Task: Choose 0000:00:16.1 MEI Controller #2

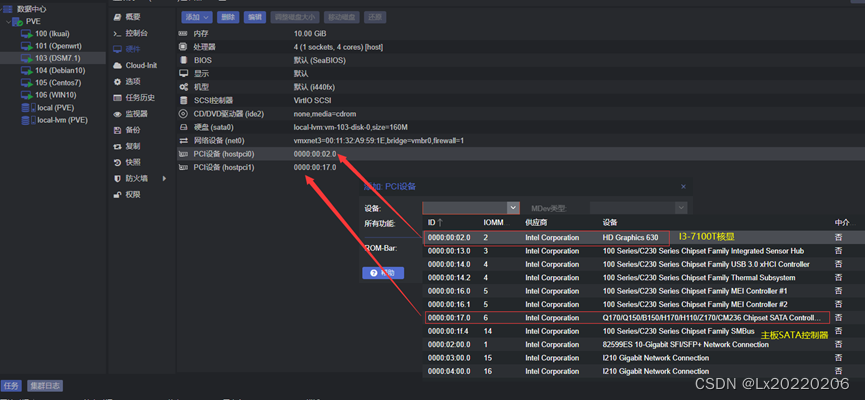Action: (x=644, y=305)
